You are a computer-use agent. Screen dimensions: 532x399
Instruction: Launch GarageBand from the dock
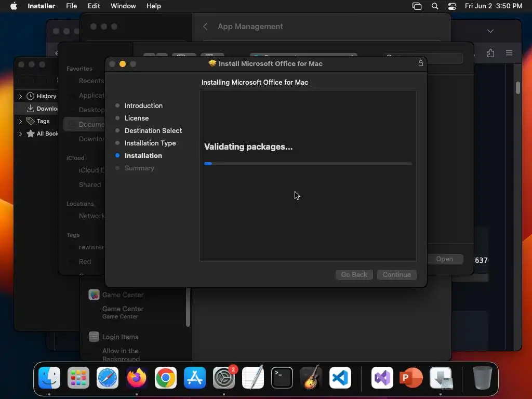(311, 377)
